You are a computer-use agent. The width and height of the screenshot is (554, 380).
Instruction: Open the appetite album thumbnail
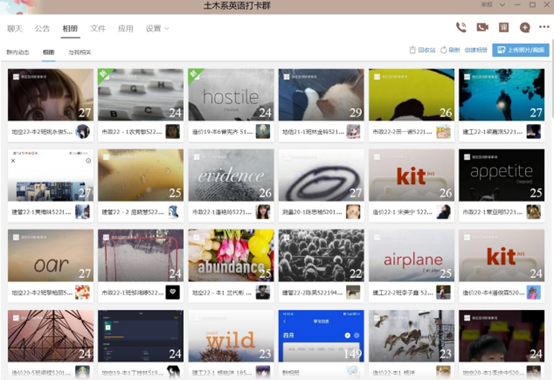501,175
